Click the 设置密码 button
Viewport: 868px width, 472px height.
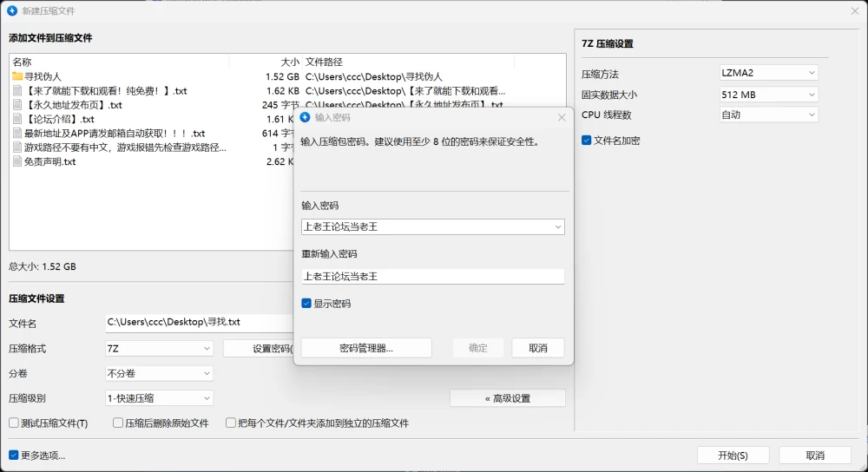pos(259,349)
